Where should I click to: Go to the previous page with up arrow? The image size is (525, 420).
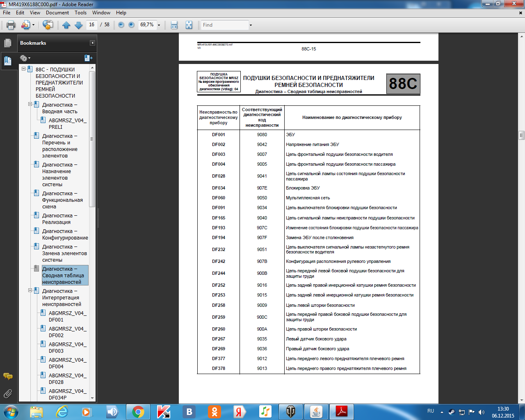pyautogui.click(x=66, y=25)
